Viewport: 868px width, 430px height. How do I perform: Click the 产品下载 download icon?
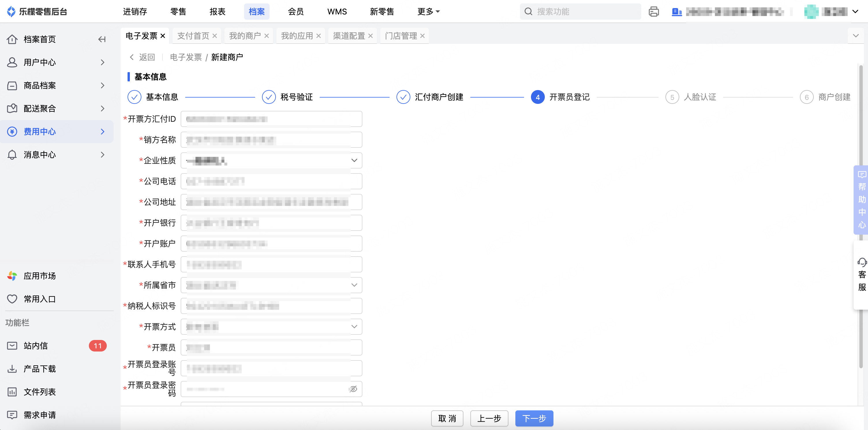[12, 369]
